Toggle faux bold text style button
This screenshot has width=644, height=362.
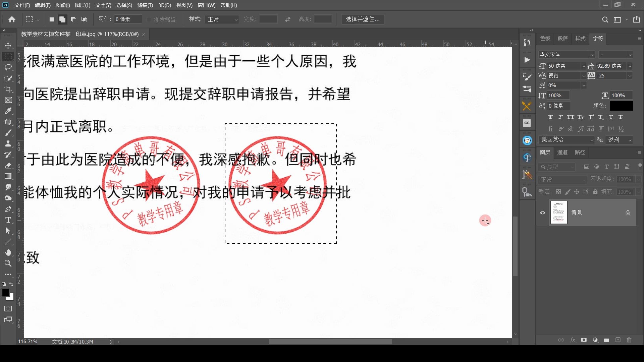click(550, 117)
